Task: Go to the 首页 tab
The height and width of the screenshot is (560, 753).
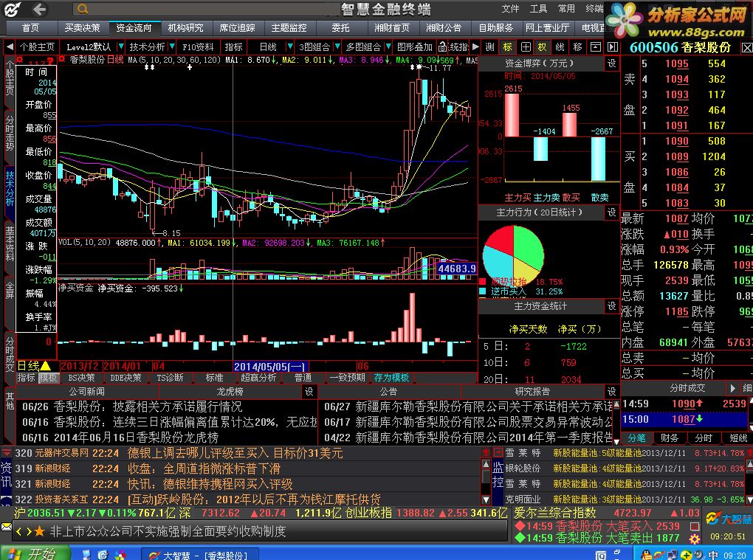Action: [31, 28]
